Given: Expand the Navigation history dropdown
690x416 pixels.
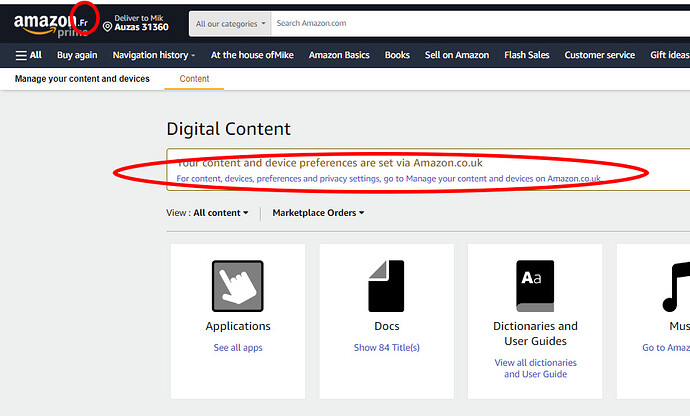Looking at the screenshot, I should pos(154,55).
